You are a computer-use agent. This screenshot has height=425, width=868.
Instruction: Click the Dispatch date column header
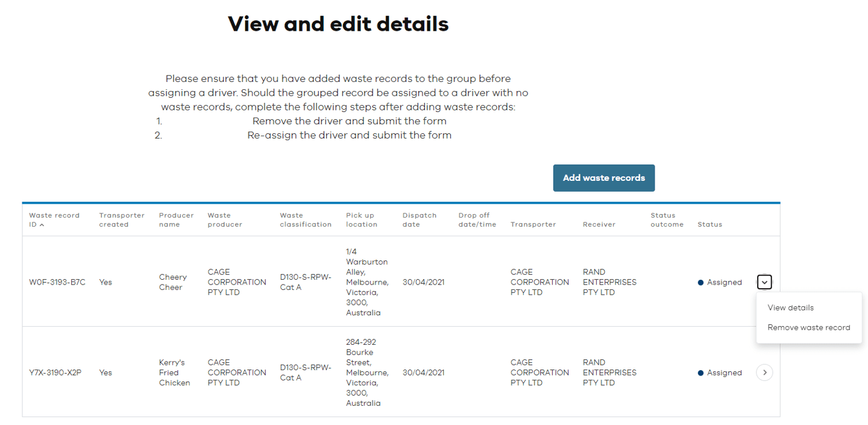(419, 219)
